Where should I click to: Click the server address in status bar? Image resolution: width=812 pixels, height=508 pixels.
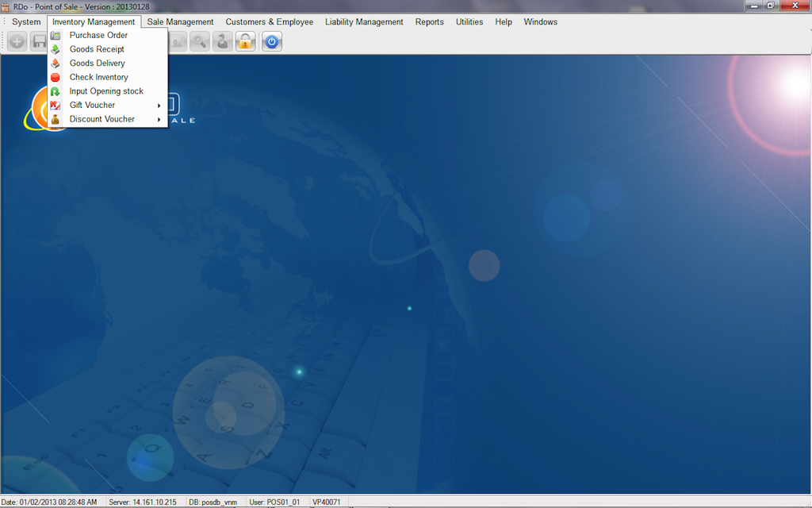[x=143, y=502]
